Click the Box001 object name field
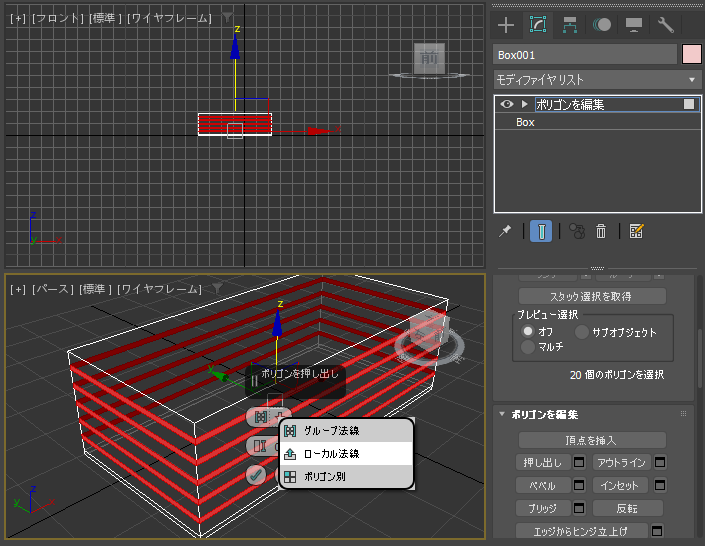This screenshot has width=705, height=546. pyautogui.click(x=585, y=54)
